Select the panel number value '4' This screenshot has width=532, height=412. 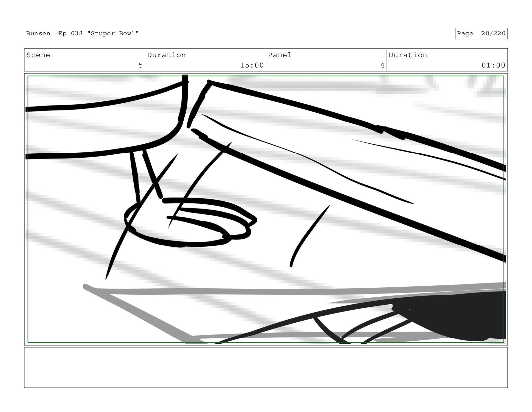tap(382, 65)
